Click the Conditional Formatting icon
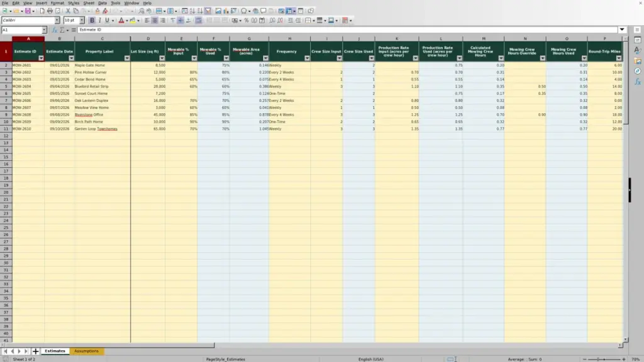The width and height of the screenshot is (644, 362). click(x=345, y=20)
